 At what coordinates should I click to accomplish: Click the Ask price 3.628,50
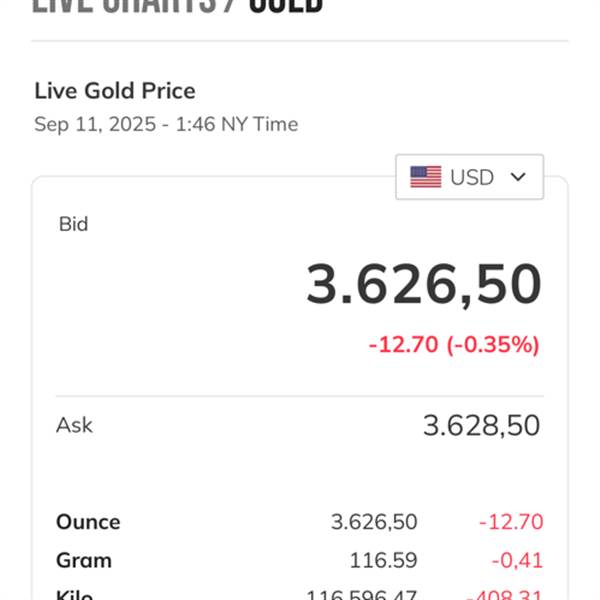tap(481, 426)
